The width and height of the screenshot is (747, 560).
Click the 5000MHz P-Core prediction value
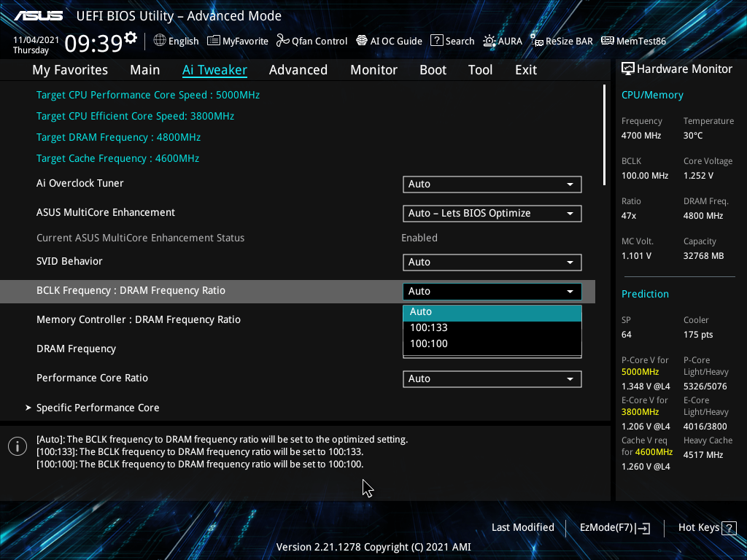point(640,372)
